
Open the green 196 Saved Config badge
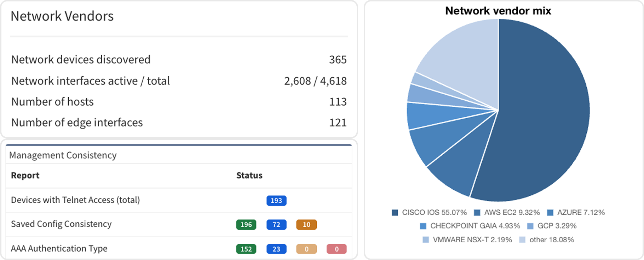click(246, 225)
